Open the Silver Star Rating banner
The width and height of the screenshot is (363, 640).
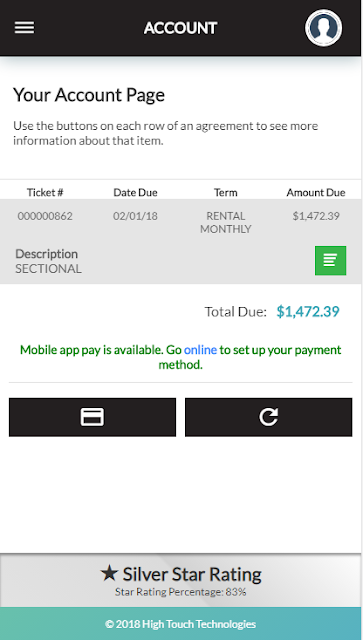(x=180, y=580)
